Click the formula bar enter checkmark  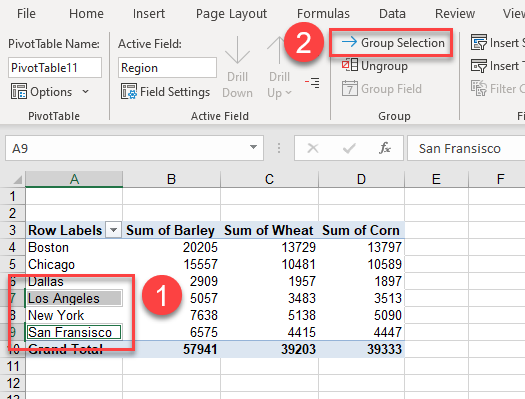349,148
